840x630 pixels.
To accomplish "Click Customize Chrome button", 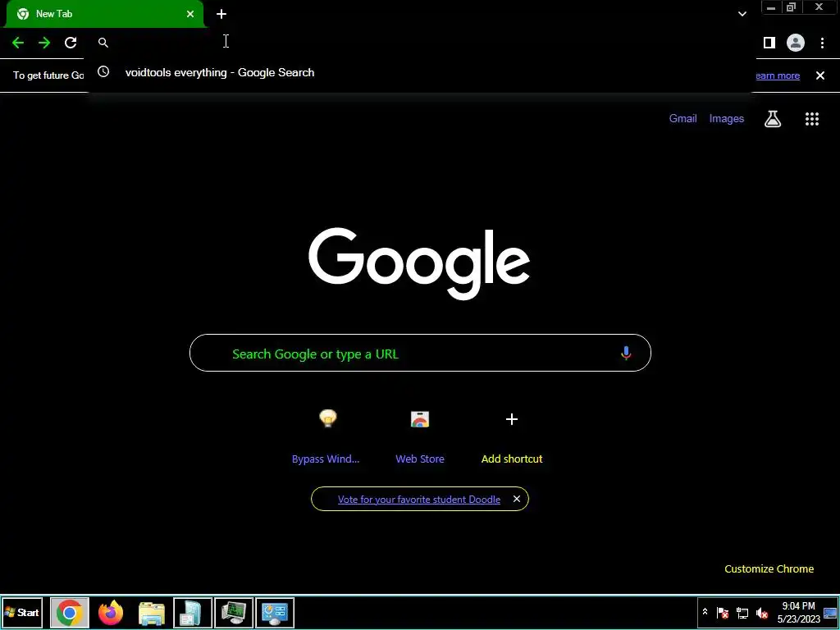I will [x=769, y=569].
